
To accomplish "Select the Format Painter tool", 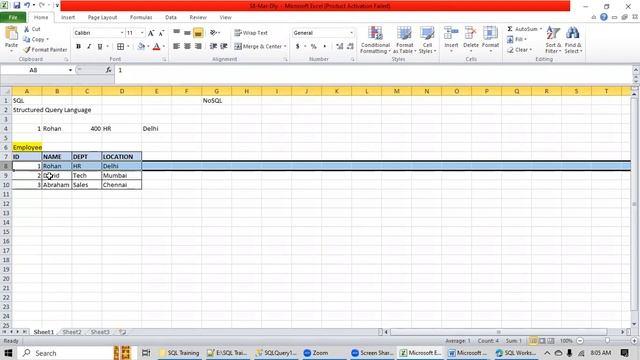I will [x=45, y=49].
